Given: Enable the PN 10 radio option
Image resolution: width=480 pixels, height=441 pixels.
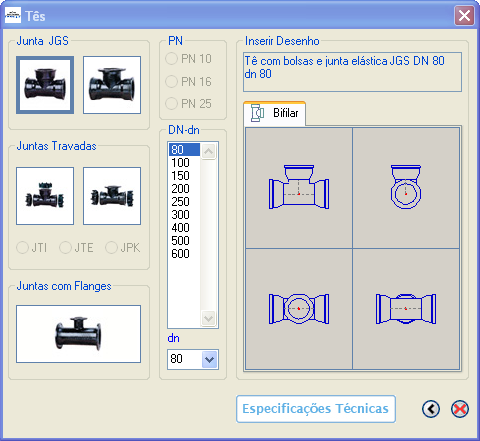Looking at the screenshot, I should (189, 59).
